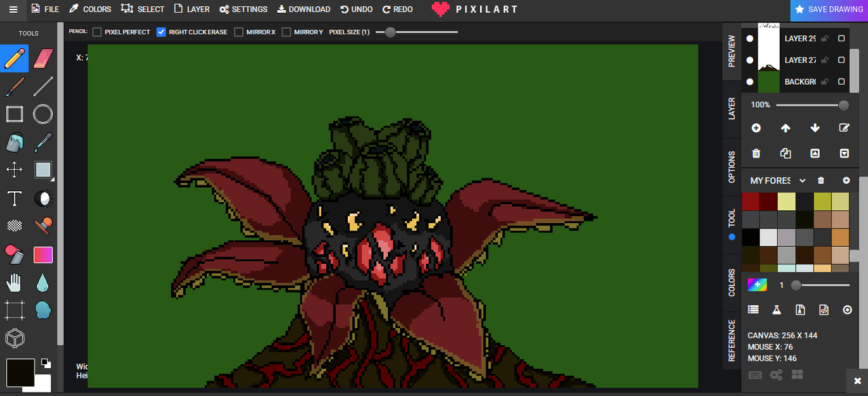This screenshot has height=396, width=868.
Task: Select the Blur droplet tool
Action: click(x=43, y=282)
